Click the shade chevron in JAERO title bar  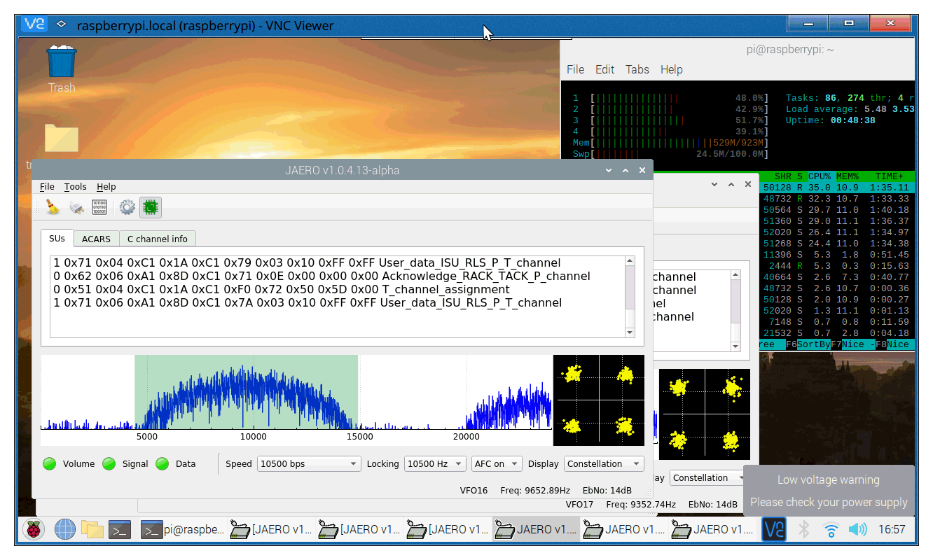tap(608, 170)
